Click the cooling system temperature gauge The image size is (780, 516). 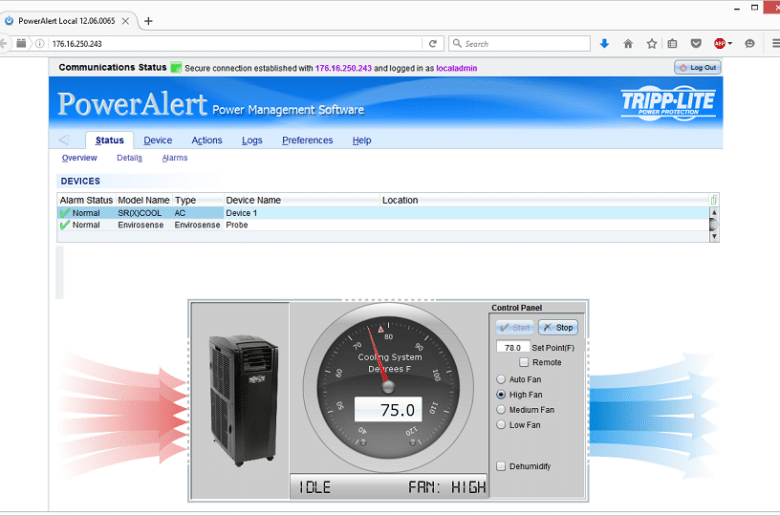click(389, 387)
